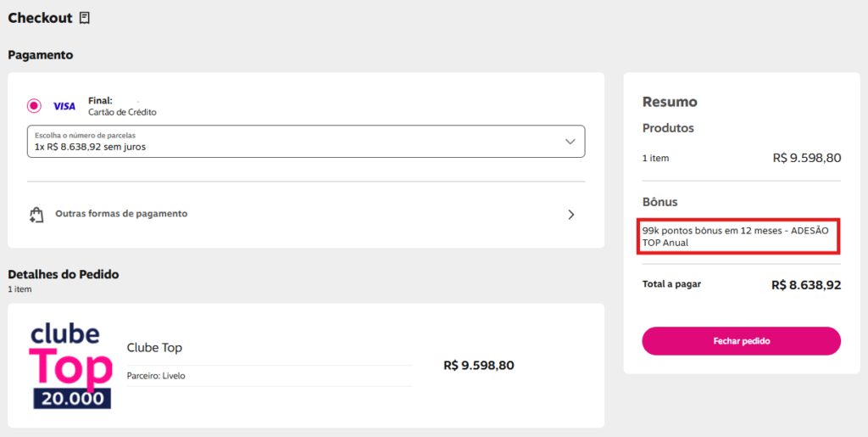Click the product price R$ 9.598,80 in order details
Image resolution: width=868 pixels, height=437 pixels.
click(x=479, y=366)
